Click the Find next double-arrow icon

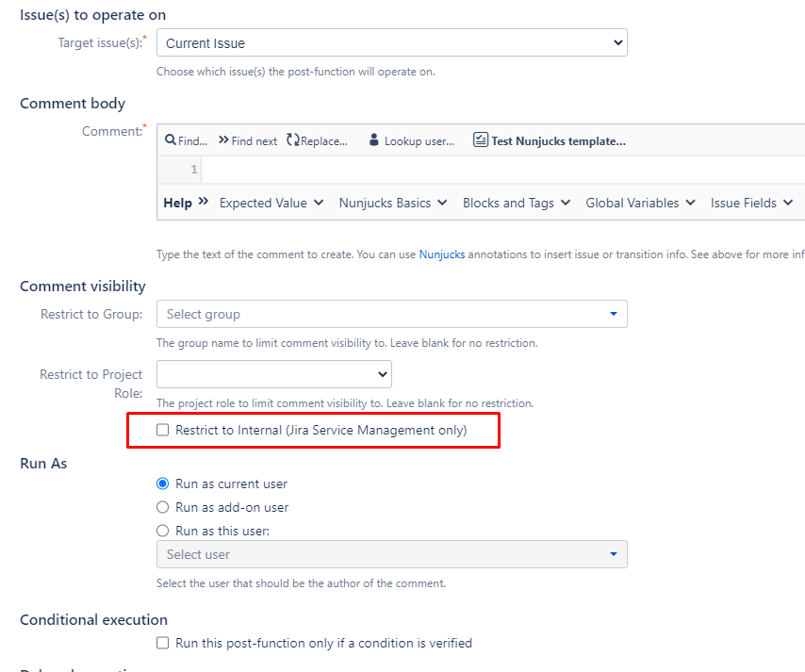(x=223, y=139)
